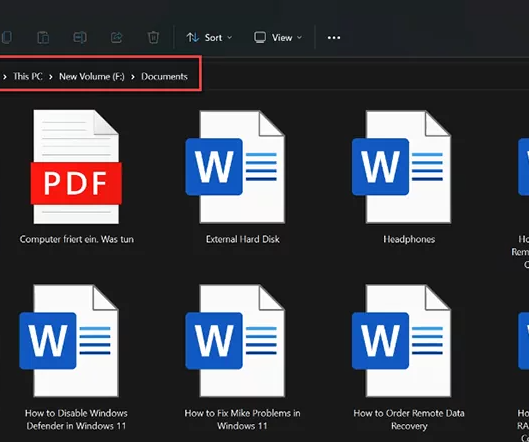The width and height of the screenshot is (529, 442).
Task: Click file name "Computer friert ein. Was tun"
Action: click(x=77, y=239)
